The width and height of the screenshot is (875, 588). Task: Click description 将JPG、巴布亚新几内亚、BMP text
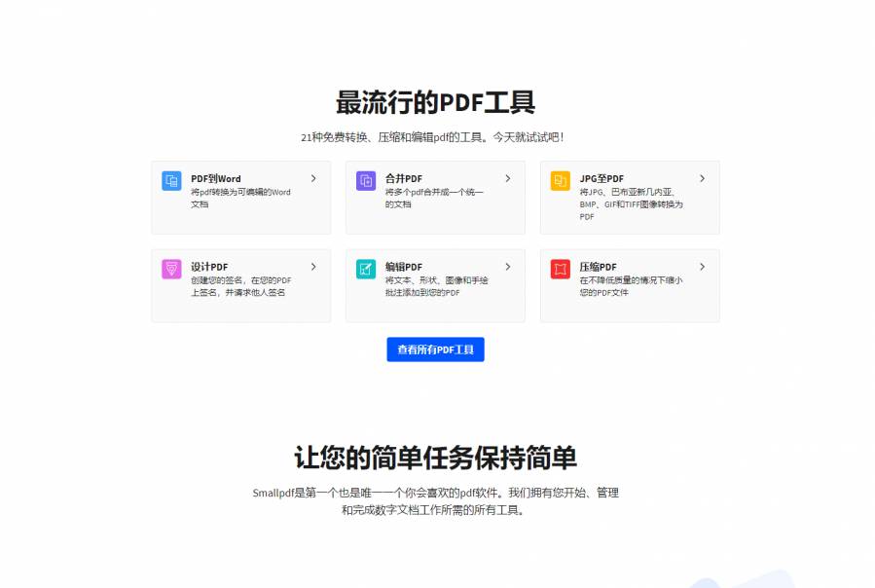click(x=631, y=204)
